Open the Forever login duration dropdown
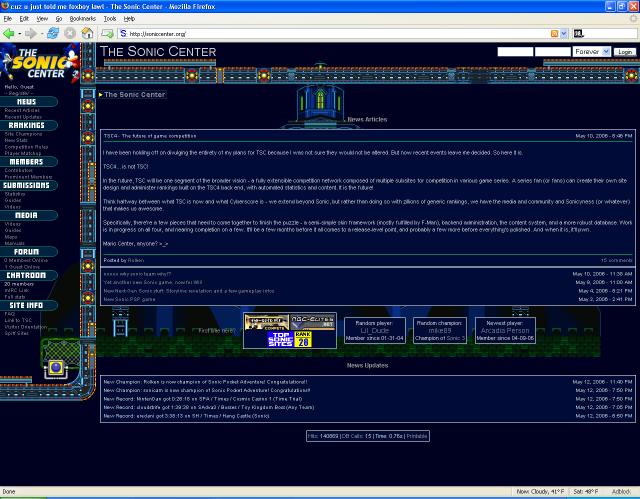Screen dimensions: 640x499 (591, 52)
